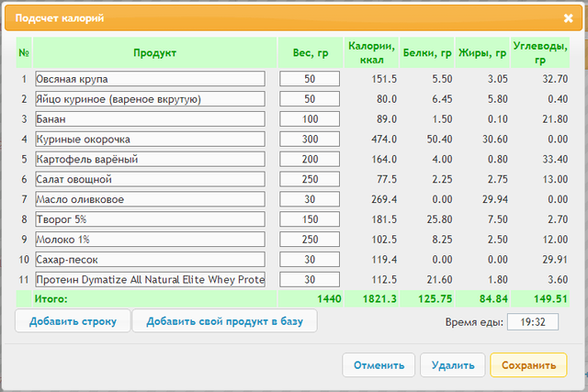Click total calories value 1821.3

(x=379, y=299)
